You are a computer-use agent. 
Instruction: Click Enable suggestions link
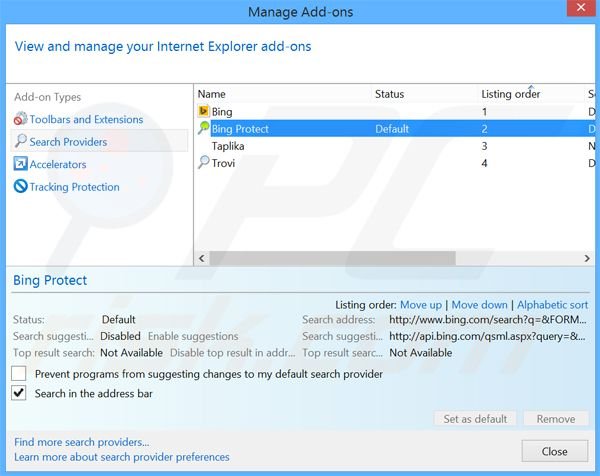193,336
